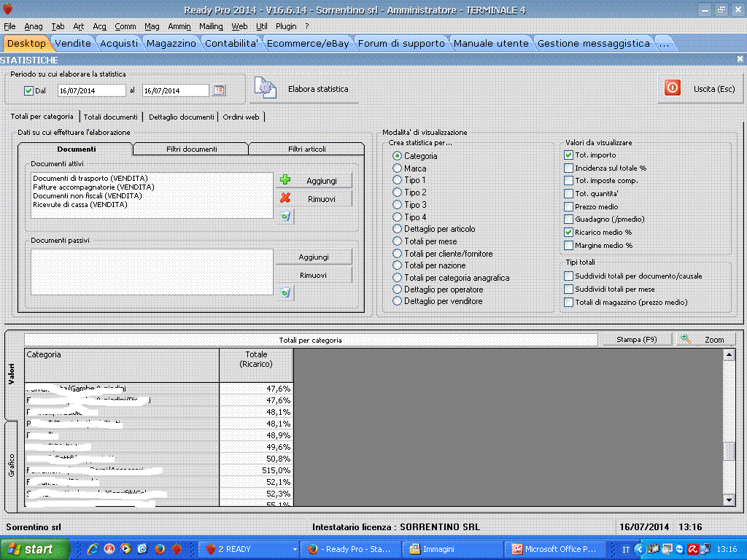Enable the Incidenza sul totale % checkbox
Screen dimensions: 747x560
pyautogui.click(x=569, y=168)
